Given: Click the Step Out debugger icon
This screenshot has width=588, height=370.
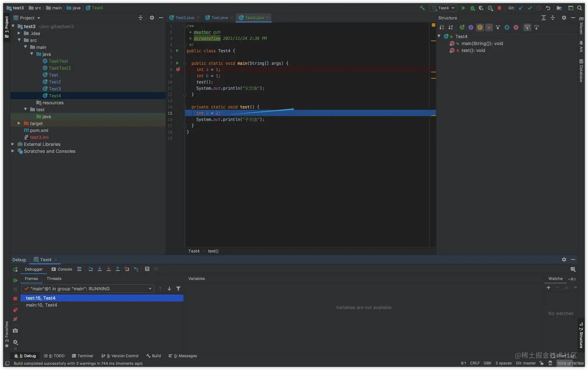Looking at the screenshot, I should click(117, 269).
